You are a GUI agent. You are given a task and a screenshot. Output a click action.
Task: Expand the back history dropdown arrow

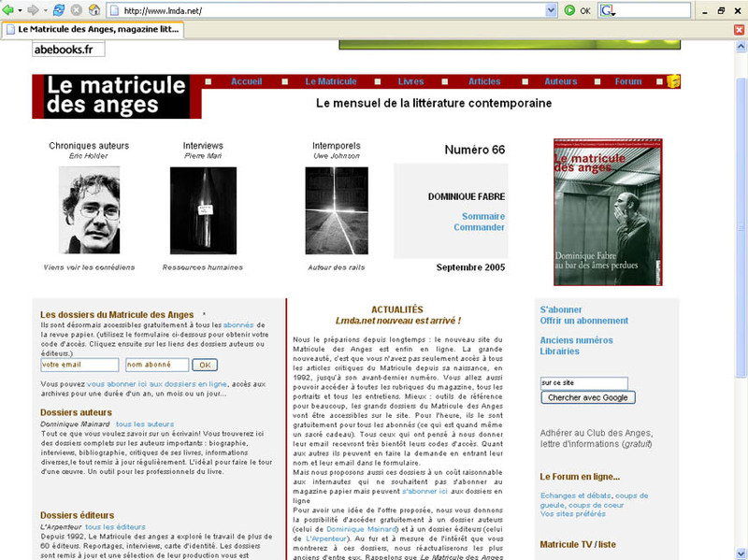click(x=20, y=10)
